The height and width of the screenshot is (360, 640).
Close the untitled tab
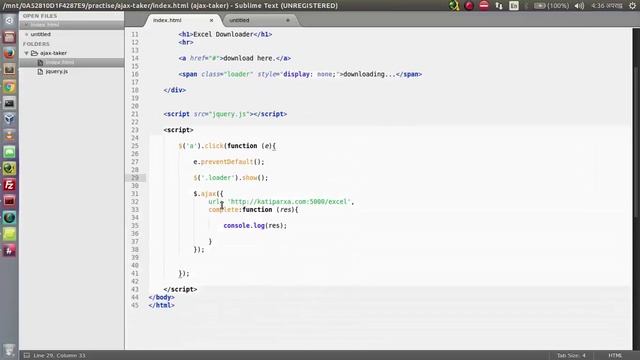point(288,20)
